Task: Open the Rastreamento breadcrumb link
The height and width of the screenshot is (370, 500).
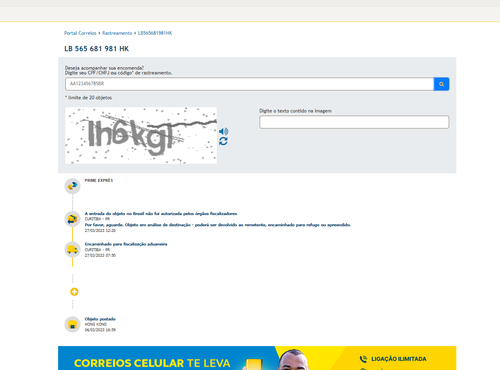Action: pos(117,33)
